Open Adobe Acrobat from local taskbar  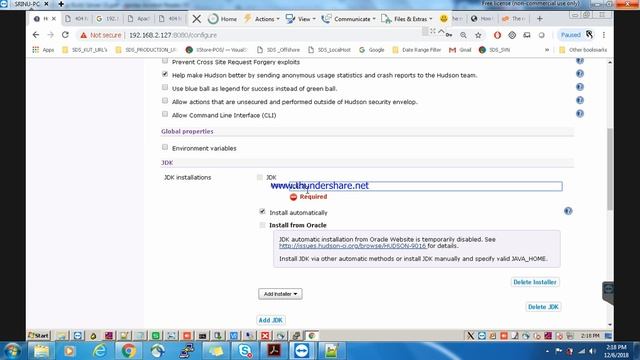[x=273, y=351]
